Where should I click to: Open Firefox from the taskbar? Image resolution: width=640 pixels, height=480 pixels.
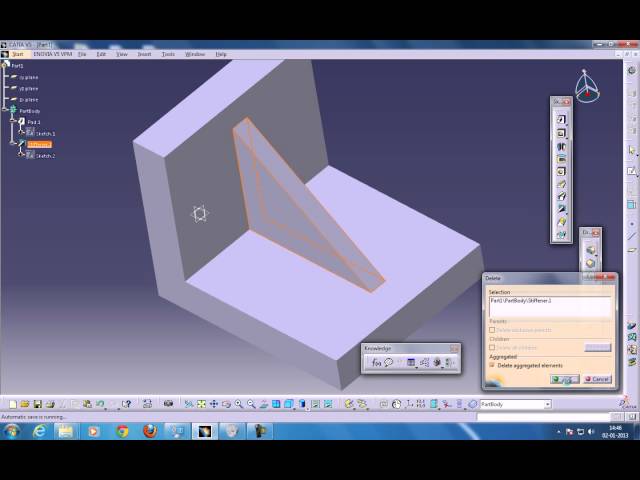[150, 431]
